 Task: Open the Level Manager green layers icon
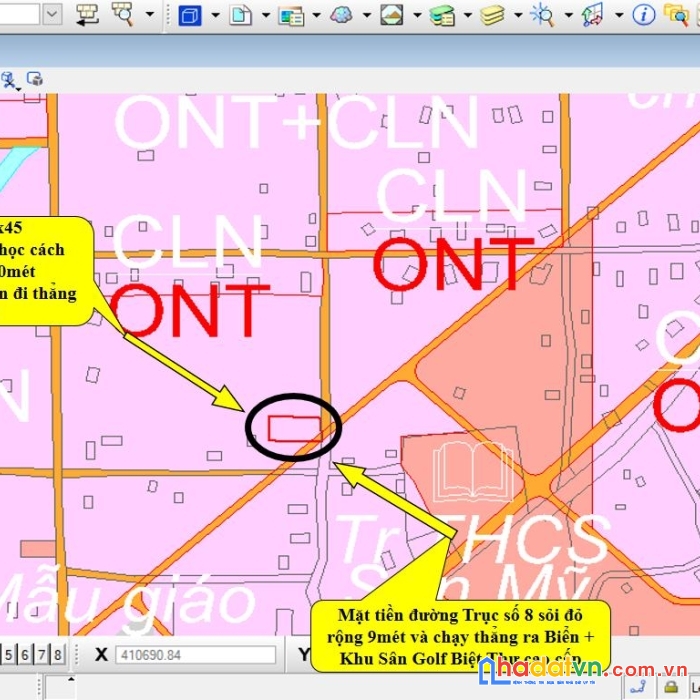pyautogui.click(x=442, y=16)
